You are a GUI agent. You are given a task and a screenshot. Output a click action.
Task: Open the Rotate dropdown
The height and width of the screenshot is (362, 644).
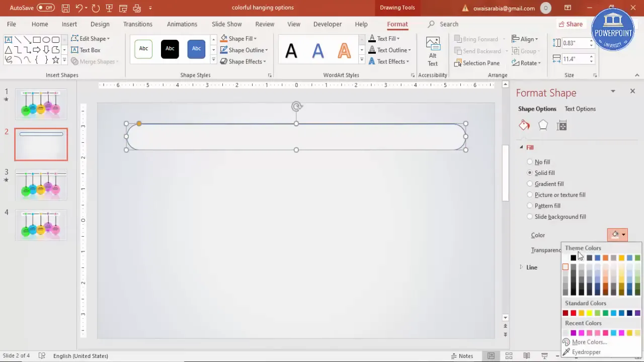526,63
